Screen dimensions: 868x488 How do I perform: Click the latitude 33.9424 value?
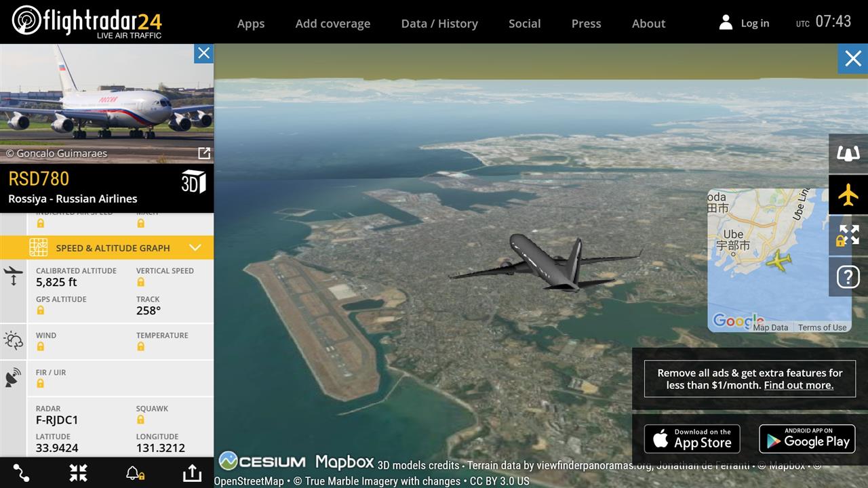click(x=57, y=448)
